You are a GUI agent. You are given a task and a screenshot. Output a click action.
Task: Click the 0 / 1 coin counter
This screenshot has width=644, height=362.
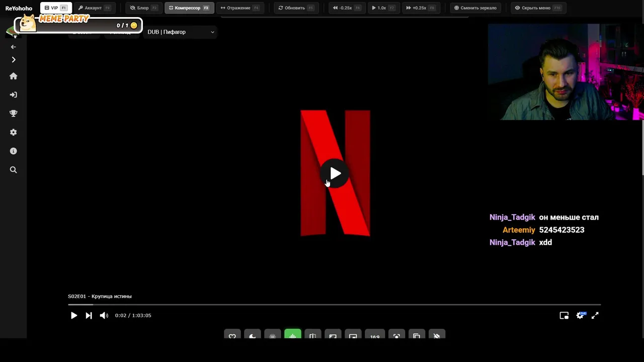126,25
